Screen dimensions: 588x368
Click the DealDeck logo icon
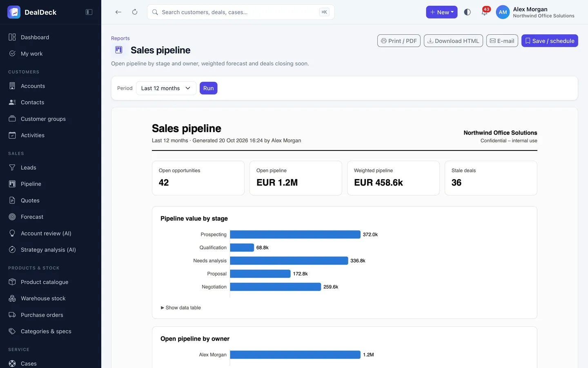14,12
